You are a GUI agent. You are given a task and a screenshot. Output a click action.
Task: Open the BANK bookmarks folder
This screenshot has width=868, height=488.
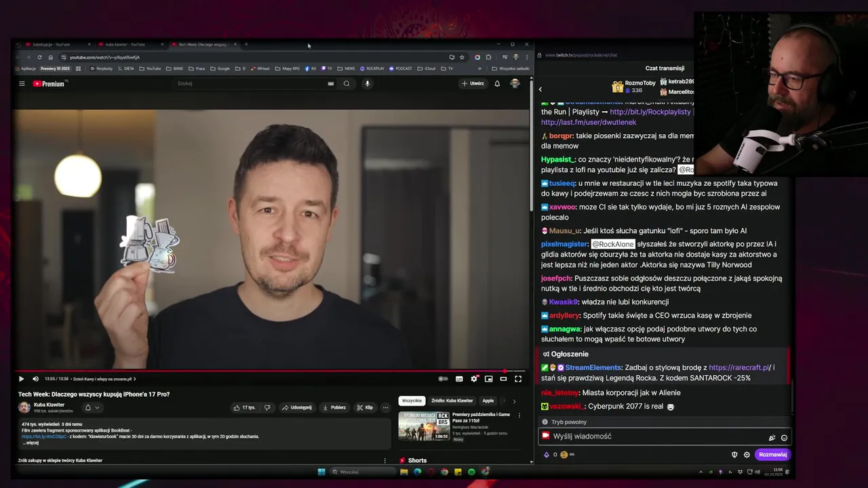pyautogui.click(x=176, y=68)
